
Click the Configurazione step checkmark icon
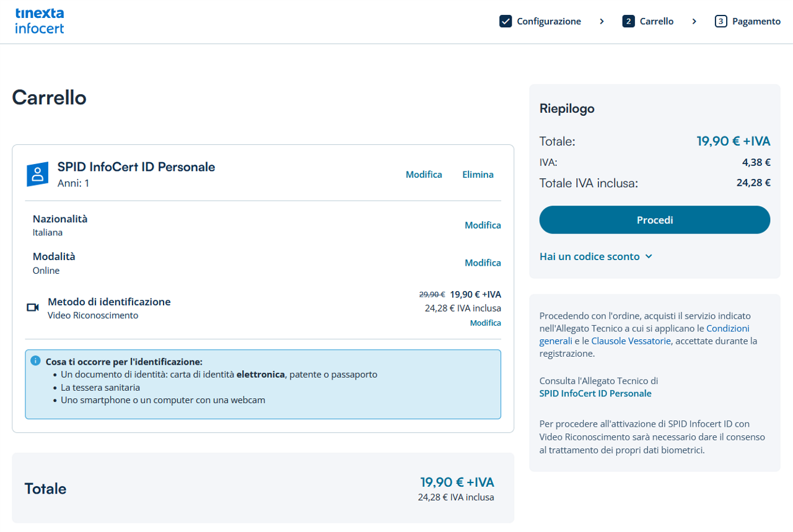click(506, 22)
